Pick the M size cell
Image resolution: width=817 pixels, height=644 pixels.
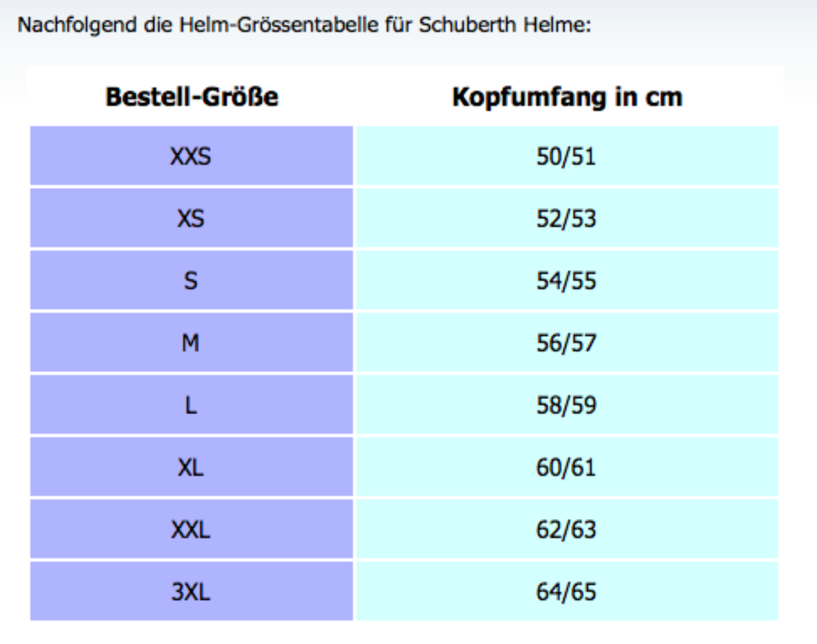click(191, 343)
